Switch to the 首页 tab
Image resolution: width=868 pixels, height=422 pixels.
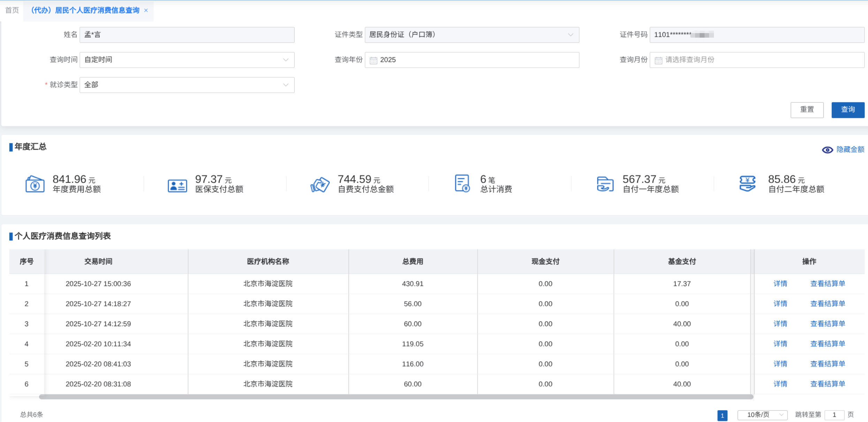coord(12,10)
